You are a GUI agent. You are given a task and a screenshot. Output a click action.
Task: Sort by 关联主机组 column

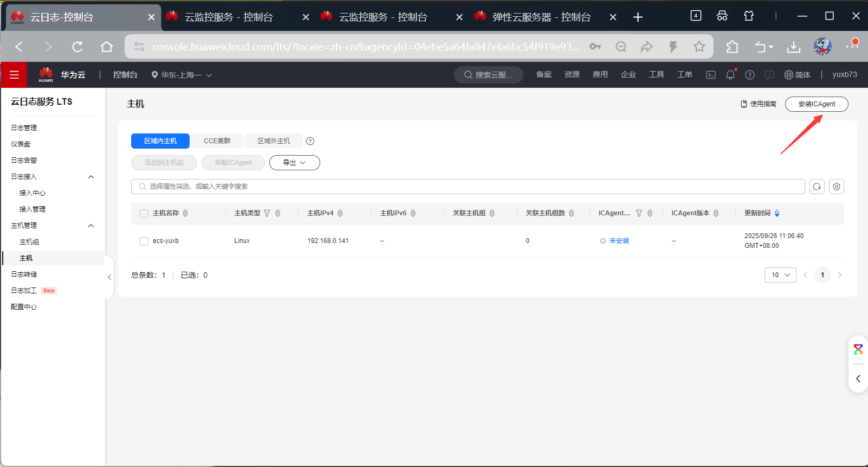(492, 213)
